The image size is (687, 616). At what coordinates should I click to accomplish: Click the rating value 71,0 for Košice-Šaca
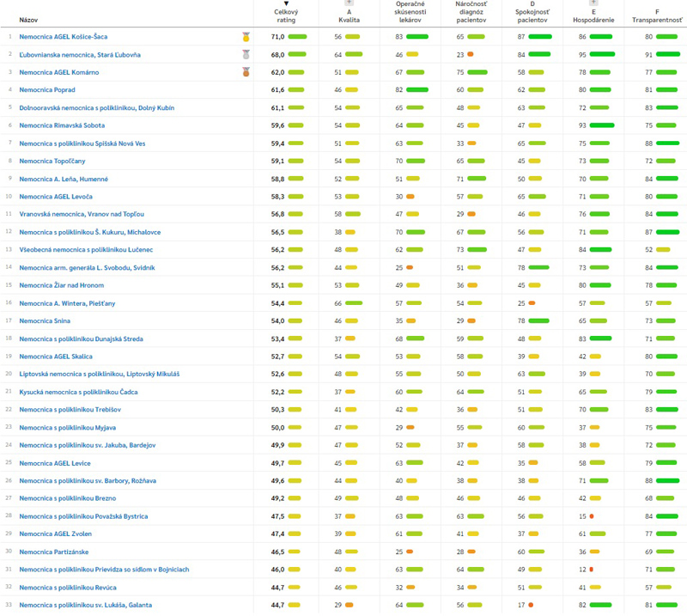(x=277, y=37)
